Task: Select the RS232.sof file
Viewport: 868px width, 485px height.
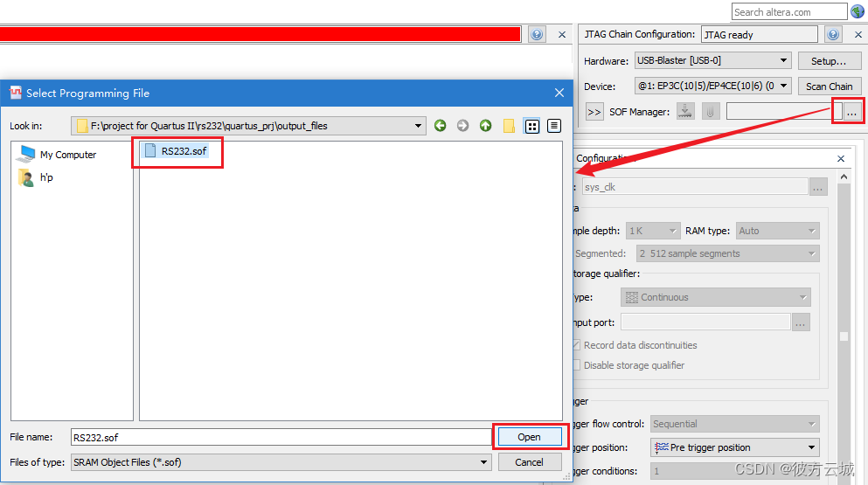Action: coord(176,150)
